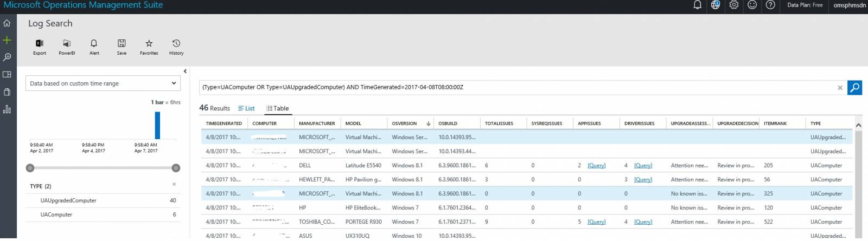Expand the custom time range dropdown
Viewport: 868px width, 241px height.
(x=174, y=83)
